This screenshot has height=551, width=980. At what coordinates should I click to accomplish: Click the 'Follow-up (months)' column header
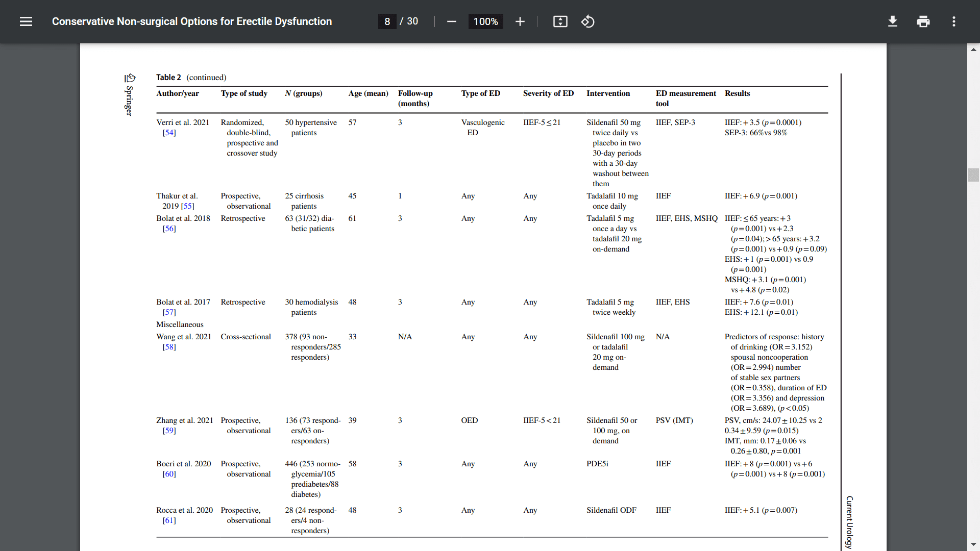415,98
